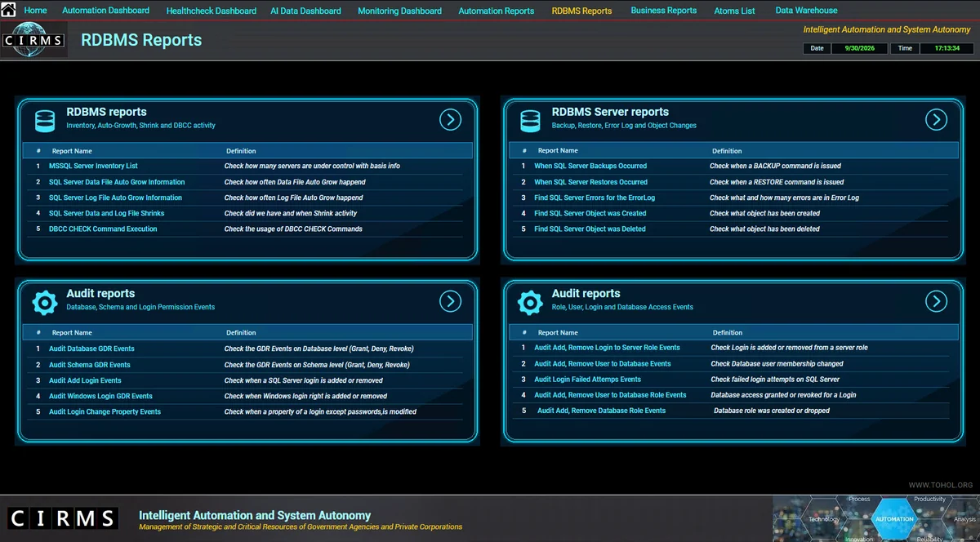The height and width of the screenshot is (542, 980).
Task: Open MSSQL Server Inventory List report
Action: point(93,166)
